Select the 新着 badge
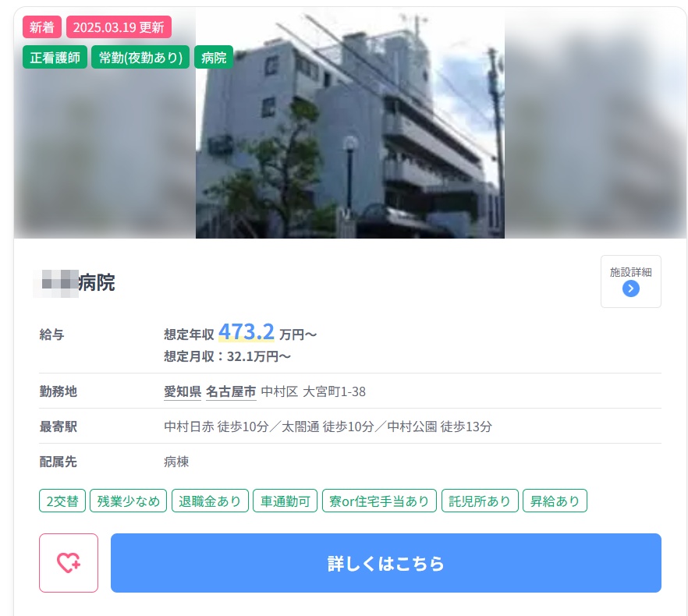The height and width of the screenshot is (616, 688). click(x=41, y=27)
